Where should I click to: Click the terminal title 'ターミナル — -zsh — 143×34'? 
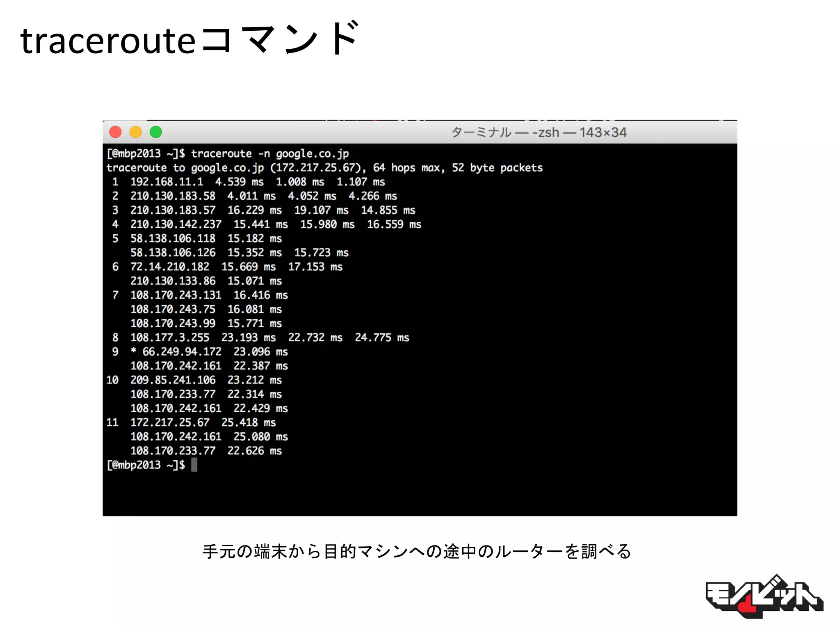pos(539,132)
